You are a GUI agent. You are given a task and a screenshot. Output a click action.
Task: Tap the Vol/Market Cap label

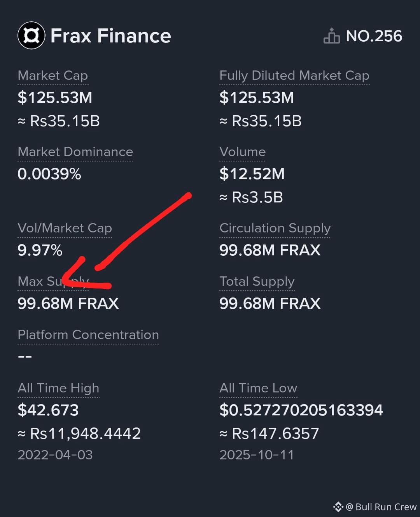point(65,228)
